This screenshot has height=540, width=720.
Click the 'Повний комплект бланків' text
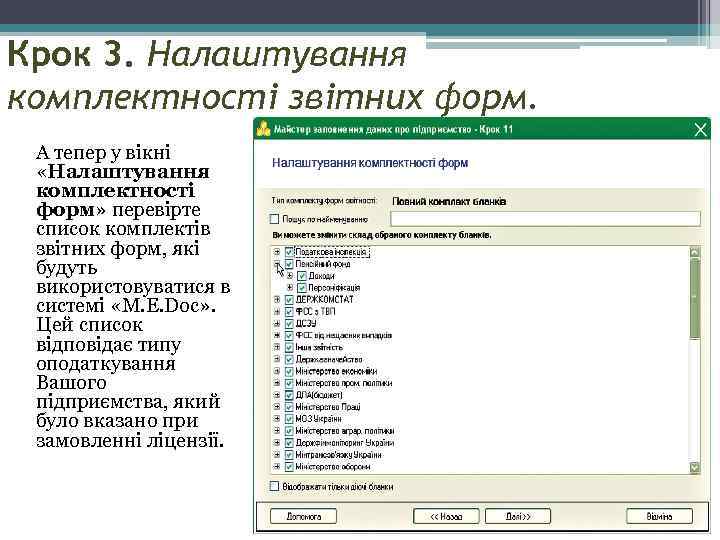pos(449,202)
